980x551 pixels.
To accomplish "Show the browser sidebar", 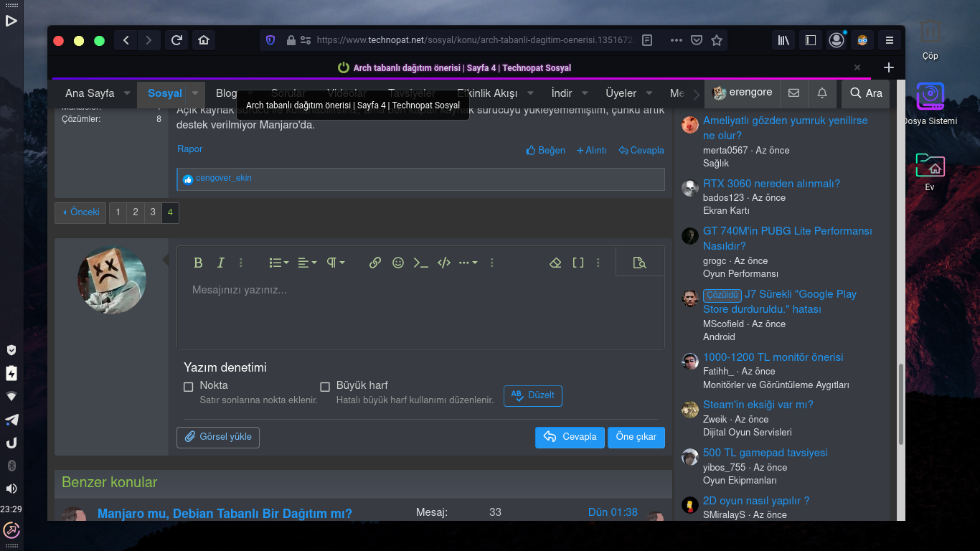I will point(811,40).
